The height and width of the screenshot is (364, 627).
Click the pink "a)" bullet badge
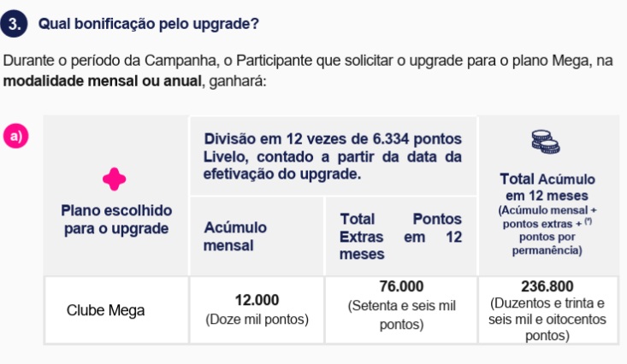tap(15, 136)
